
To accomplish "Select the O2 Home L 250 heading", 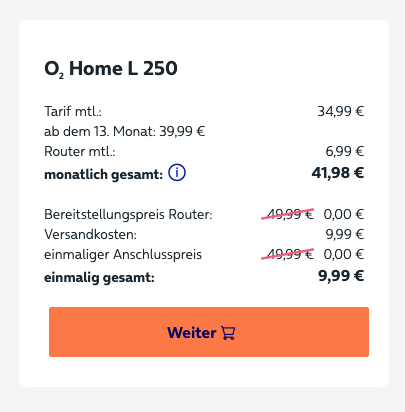I will click(111, 69).
